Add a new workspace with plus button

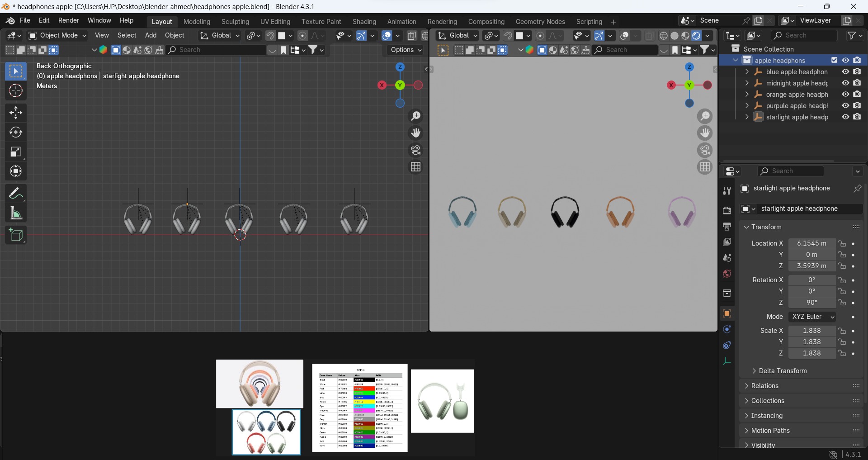coord(613,22)
